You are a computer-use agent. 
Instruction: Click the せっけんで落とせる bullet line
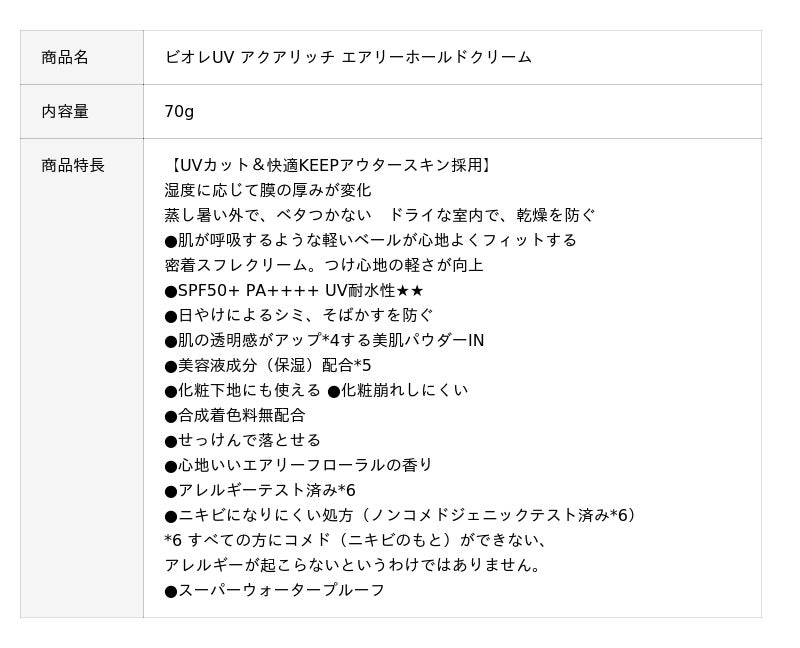pos(243,440)
